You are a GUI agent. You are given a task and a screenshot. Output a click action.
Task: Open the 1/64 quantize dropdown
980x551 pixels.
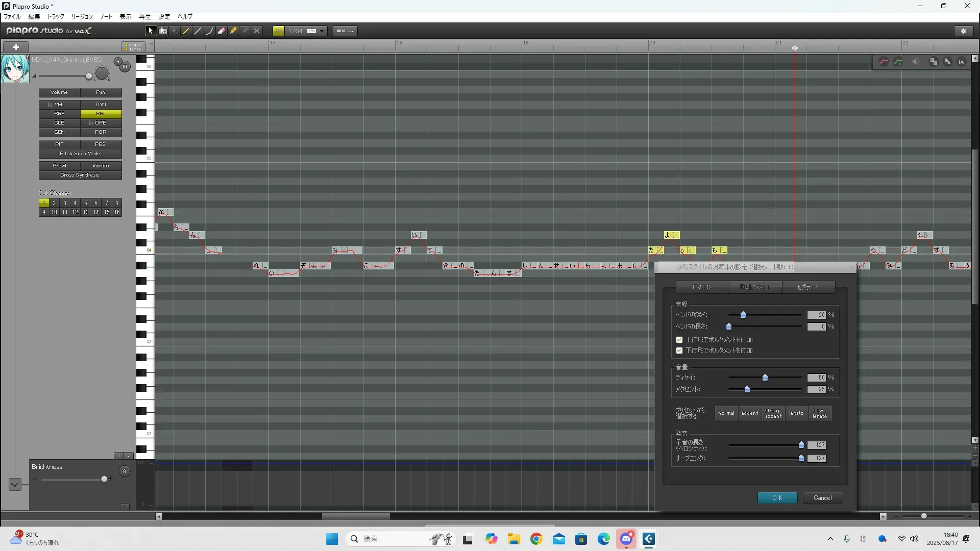(x=322, y=31)
